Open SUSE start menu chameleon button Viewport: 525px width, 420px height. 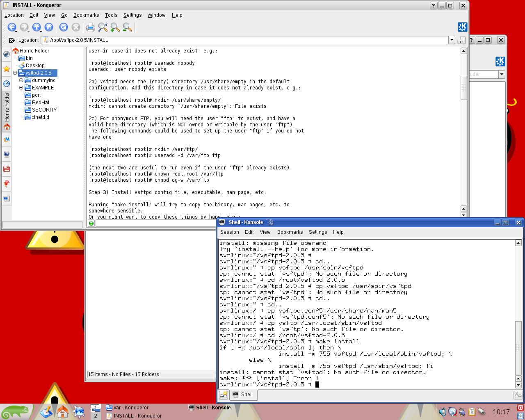(16, 411)
